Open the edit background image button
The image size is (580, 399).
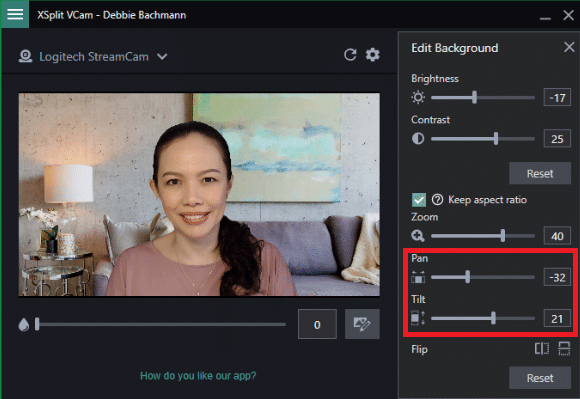click(362, 324)
